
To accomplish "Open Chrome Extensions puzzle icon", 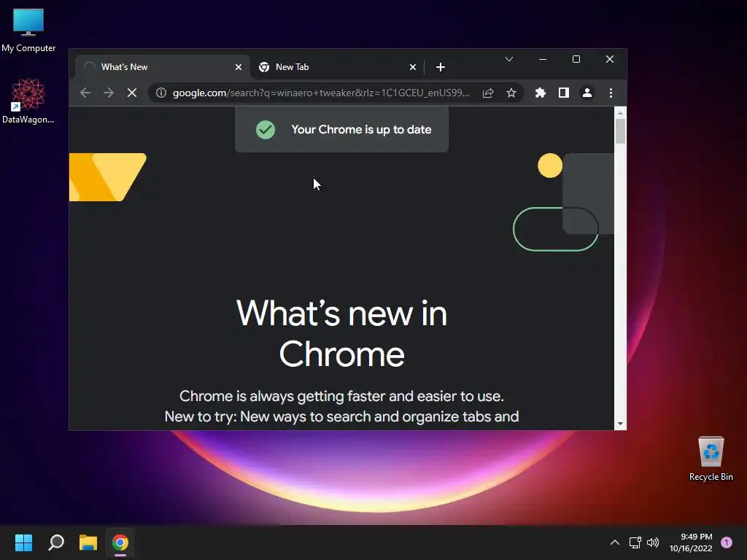I will [x=541, y=93].
